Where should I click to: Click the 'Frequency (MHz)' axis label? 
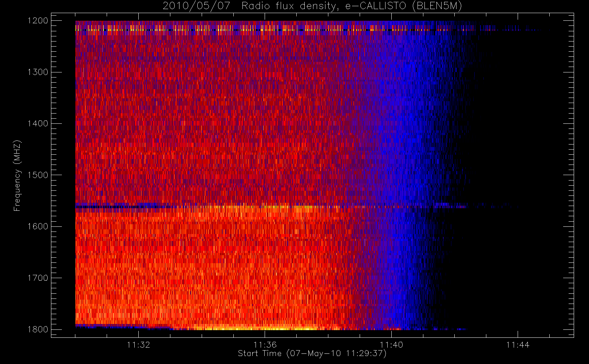pos(17,175)
